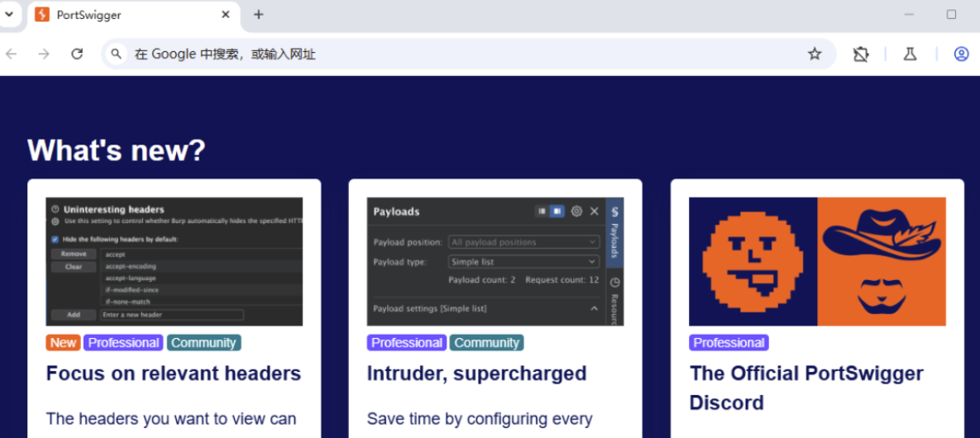Open the Intruder, supercharged link
980x438 pixels.
(x=476, y=374)
